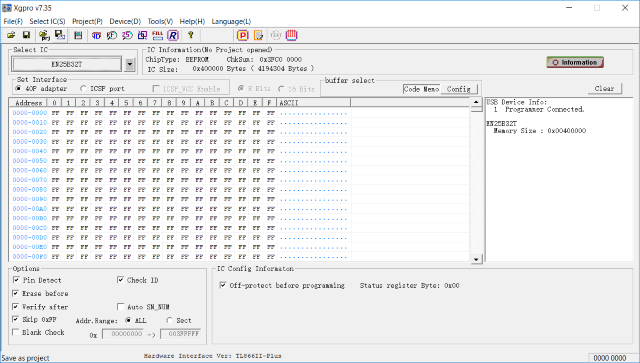Click the 'Status register Byte: 0x00' text

tap(409, 285)
